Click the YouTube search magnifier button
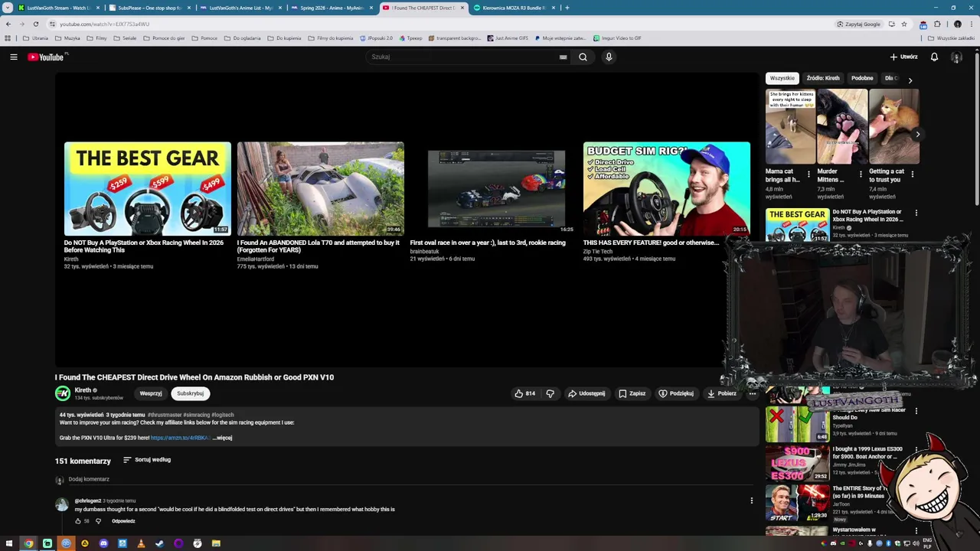The image size is (980, 551). pos(583,57)
